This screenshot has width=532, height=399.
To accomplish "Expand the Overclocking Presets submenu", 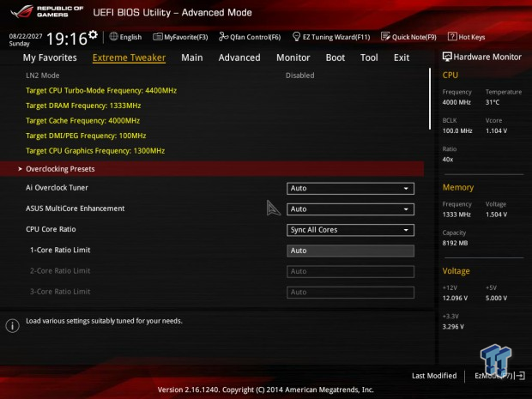I will (212, 169).
